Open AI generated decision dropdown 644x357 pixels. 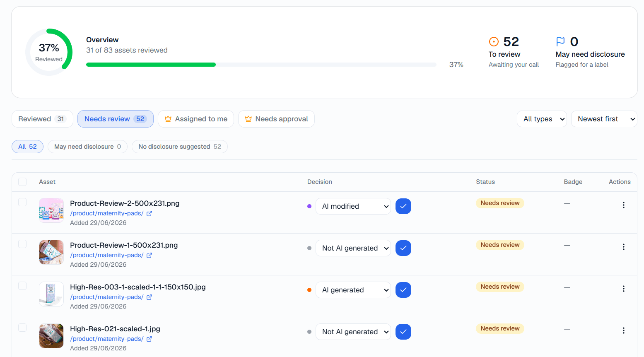[353, 290]
